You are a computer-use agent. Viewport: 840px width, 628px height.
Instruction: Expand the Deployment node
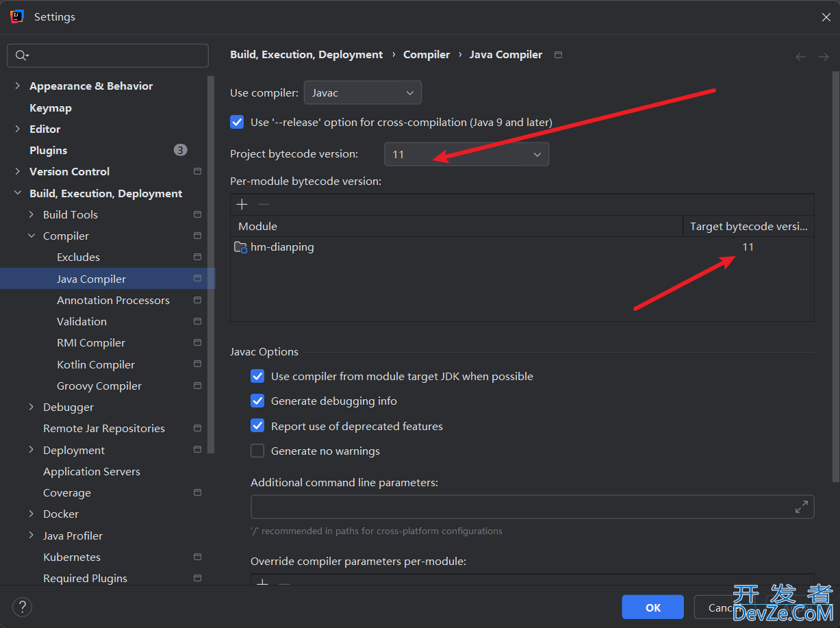click(x=31, y=450)
